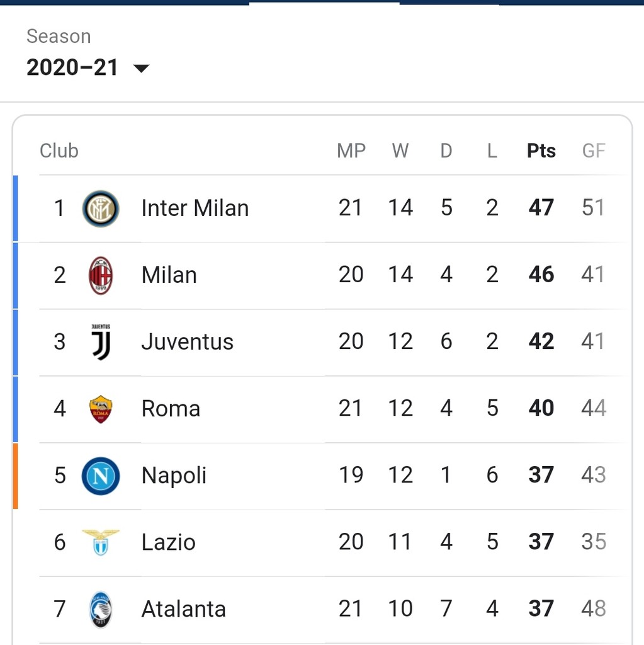Click the dropdown arrow beside 2020–21
The height and width of the screenshot is (645, 644).
(x=142, y=68)
